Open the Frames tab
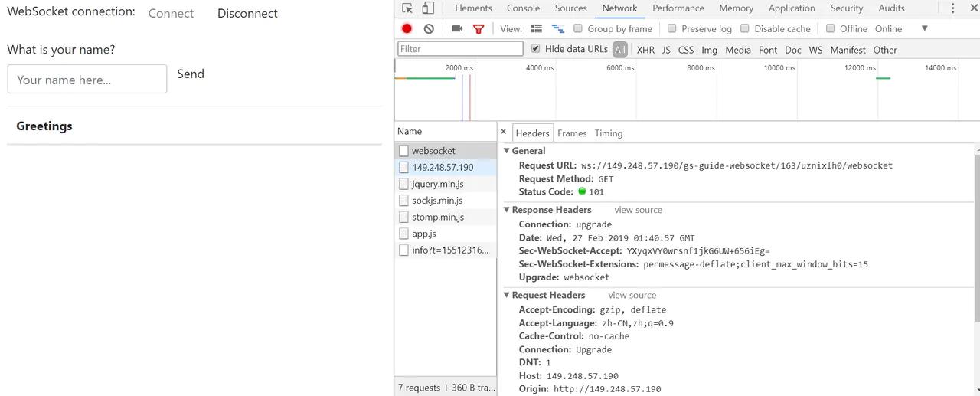Image resolution: width=980 pixels, height=396 pixels. pos(571,133)
